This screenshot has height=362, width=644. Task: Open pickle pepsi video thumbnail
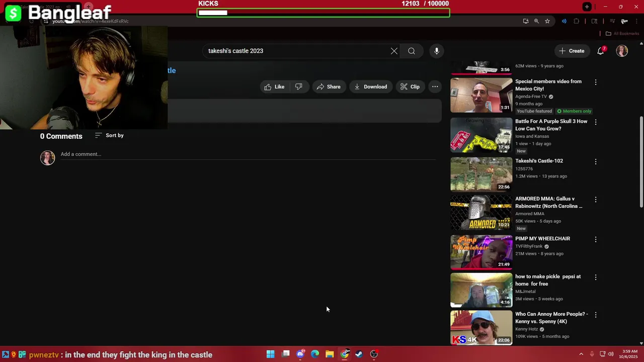[481, 290]
